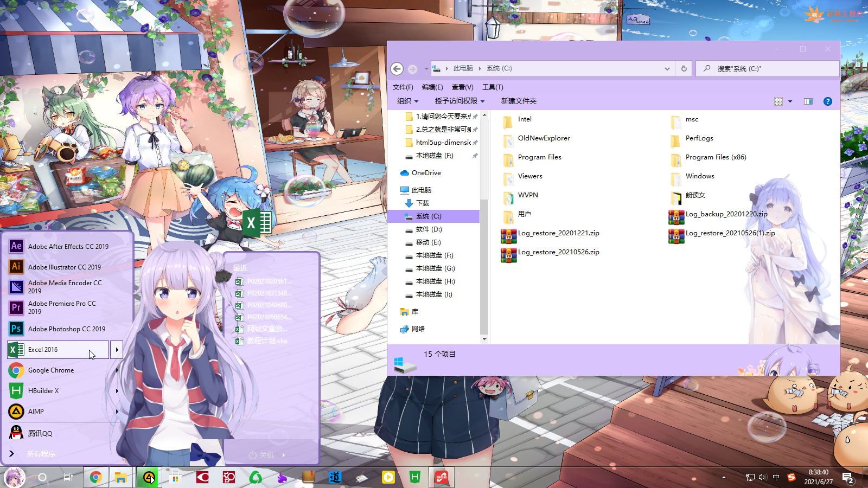Expand address bar history dropdown
This screenshot has width=868, height=488.
(x=667, y=69)
